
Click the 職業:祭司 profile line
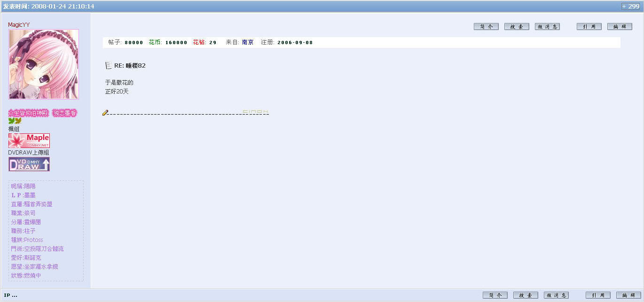(23, 213)
